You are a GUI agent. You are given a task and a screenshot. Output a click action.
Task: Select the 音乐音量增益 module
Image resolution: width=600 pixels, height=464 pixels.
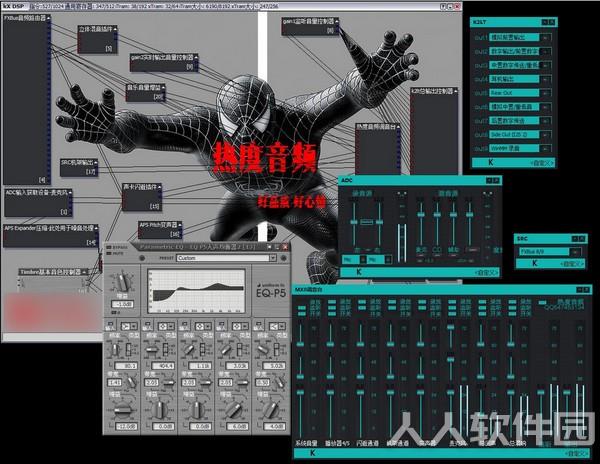click(145, 93)
